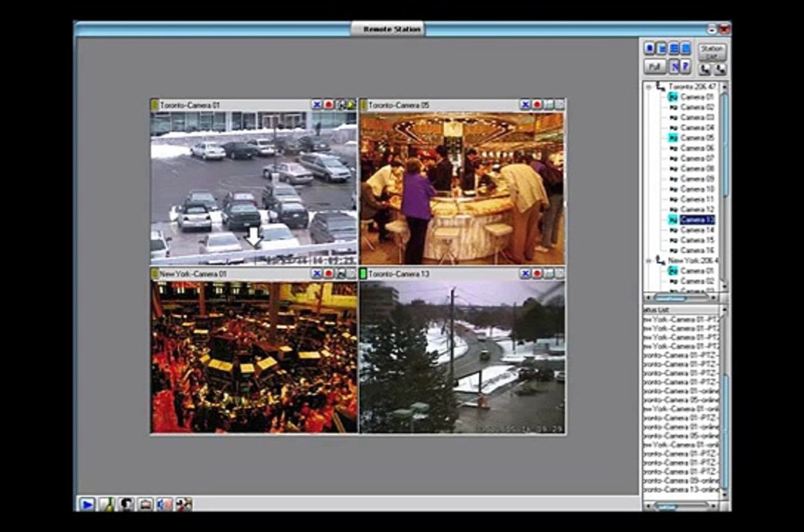Viewport: 804px width, 532px height.
Task: Start recording on Toronto-Camera 01 pane
Action: point(329,105)
